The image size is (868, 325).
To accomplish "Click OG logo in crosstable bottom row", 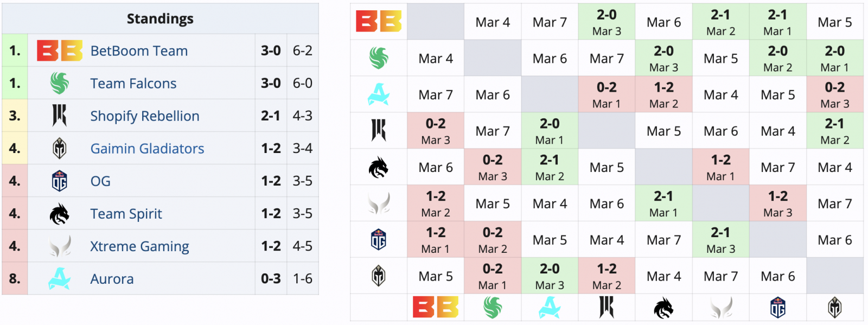I will pos(777,308).
